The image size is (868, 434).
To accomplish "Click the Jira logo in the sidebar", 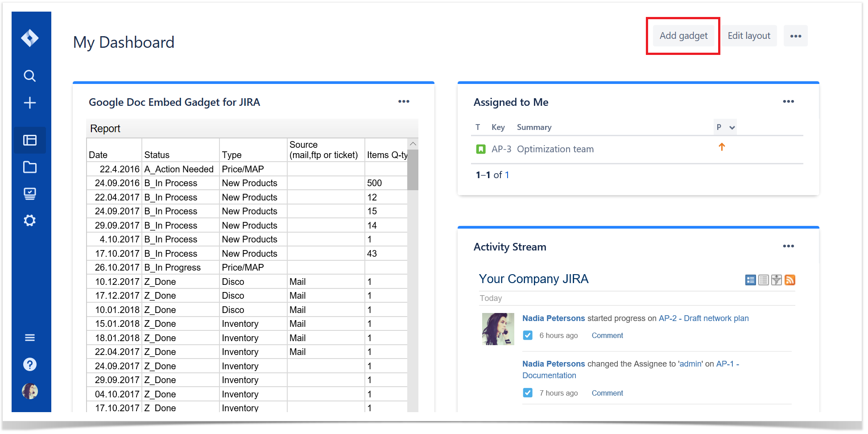I will click(x=30, y=38).
